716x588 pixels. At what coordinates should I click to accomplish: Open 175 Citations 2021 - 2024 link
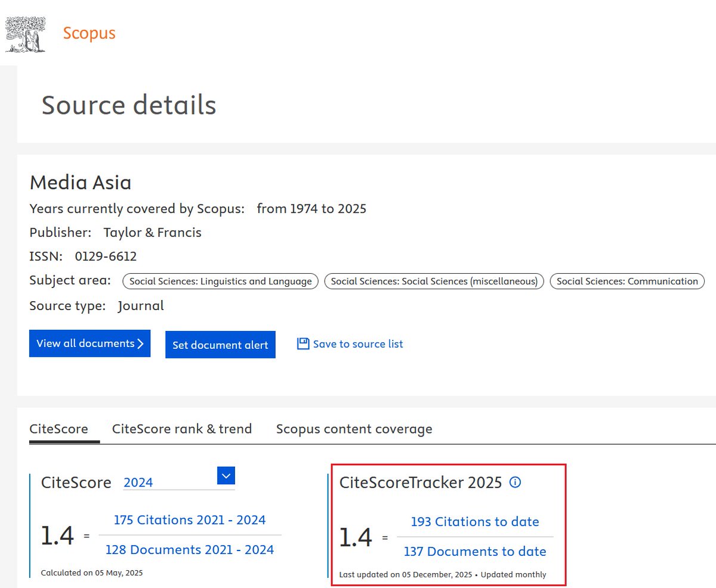pos(190,520)
